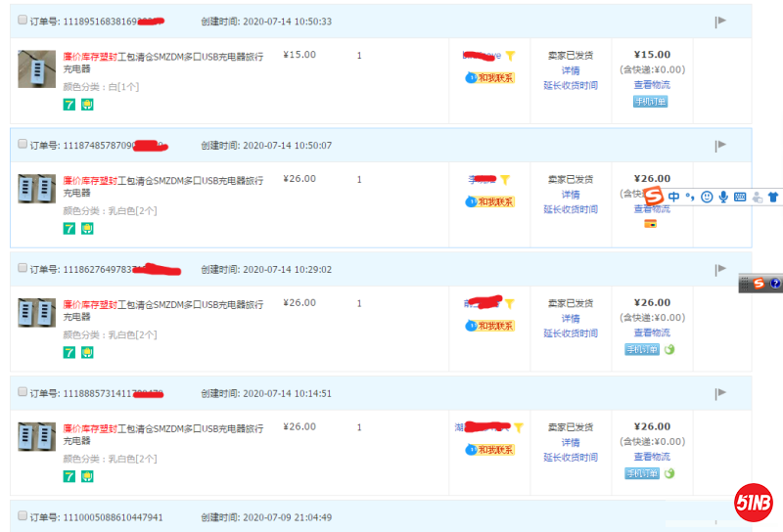Open charger thumbnail in 10:50:07 order
783x532 pixels.
pyautogui.click(x=37, y=188)
